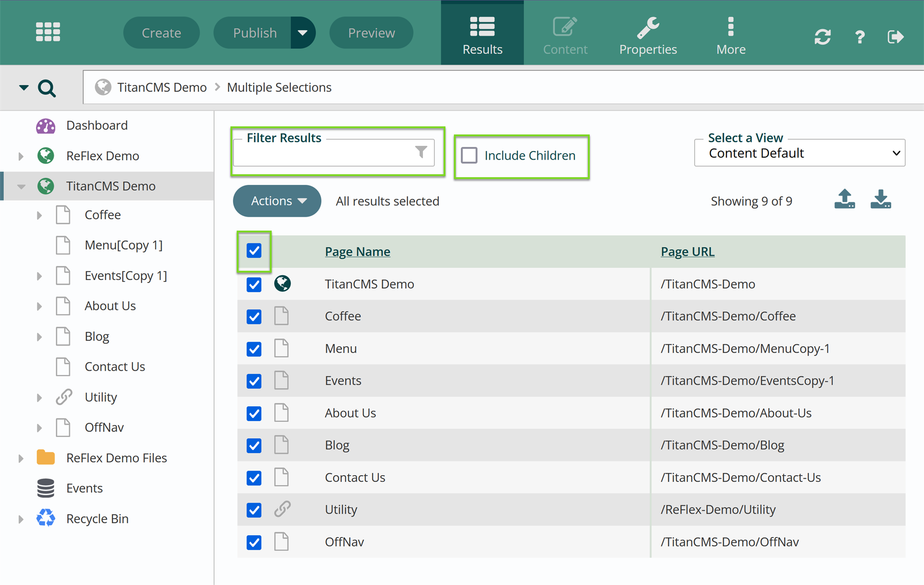Screen dimensions: 924x585
Task: Click the TitanCMS Demo globe in tree
Action: click(46, 186)
